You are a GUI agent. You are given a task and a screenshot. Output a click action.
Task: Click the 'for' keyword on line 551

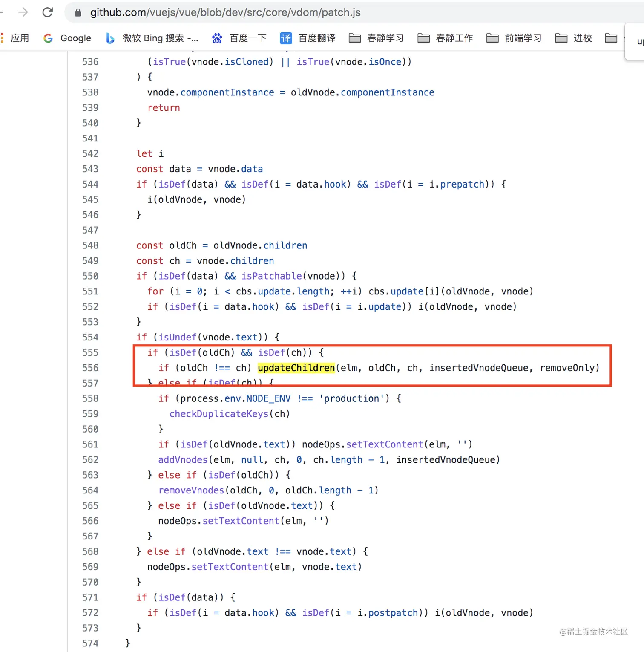[155, 291]
